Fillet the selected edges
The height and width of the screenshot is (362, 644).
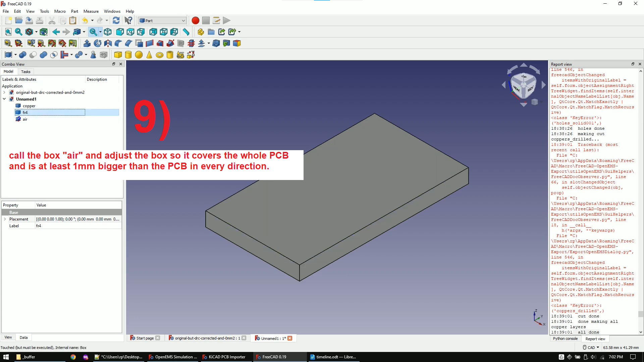click(x=118, y=43)
